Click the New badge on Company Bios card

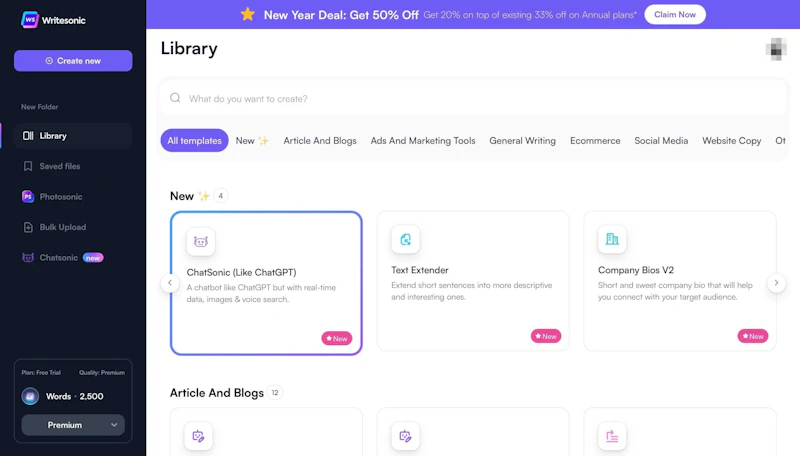click(x=753, y=336)
